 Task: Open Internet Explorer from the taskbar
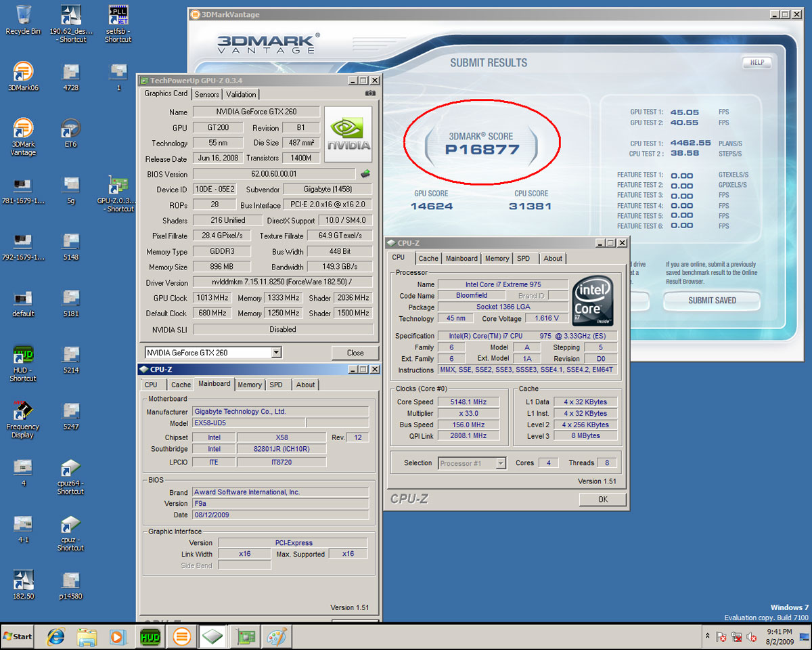55,636
